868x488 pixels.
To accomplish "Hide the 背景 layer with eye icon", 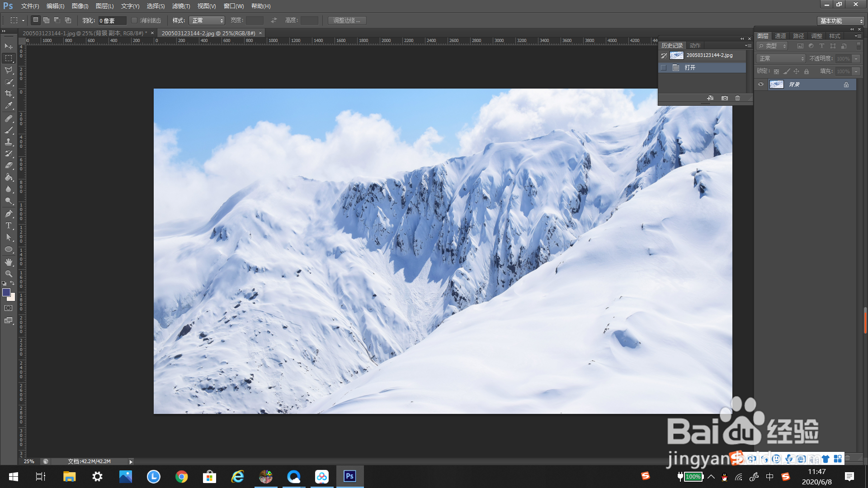I will pos(761,84).
